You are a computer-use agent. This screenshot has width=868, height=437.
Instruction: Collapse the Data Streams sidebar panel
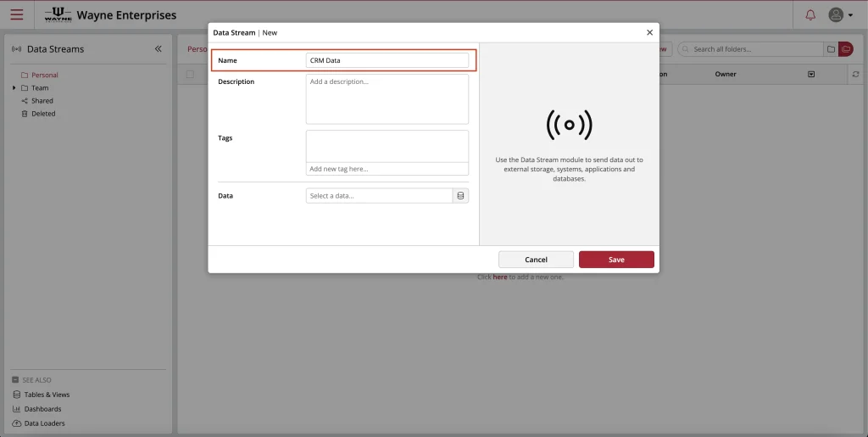coord(159,48)
